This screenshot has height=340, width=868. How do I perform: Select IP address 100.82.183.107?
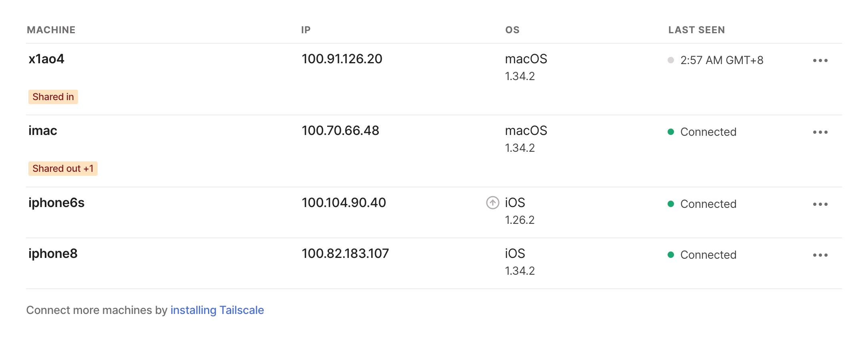pyautogui.click(x=345, y=253)
